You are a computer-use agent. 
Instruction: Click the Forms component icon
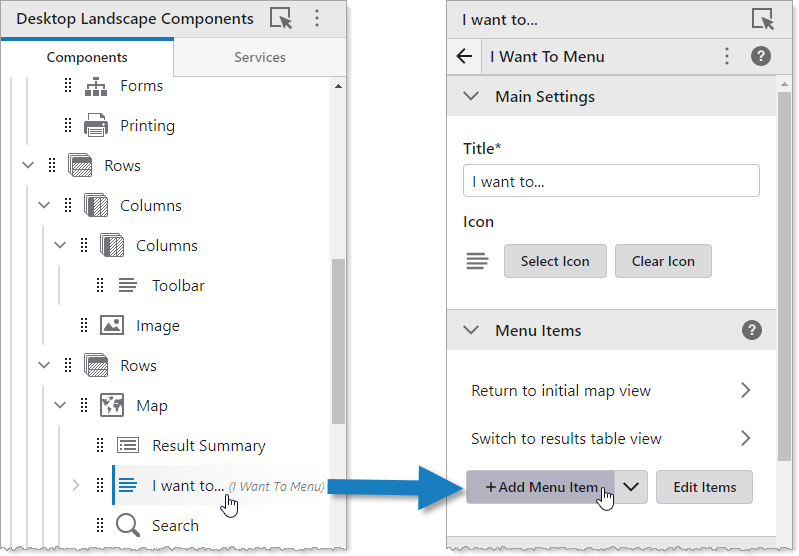click(x=96, y=86)
